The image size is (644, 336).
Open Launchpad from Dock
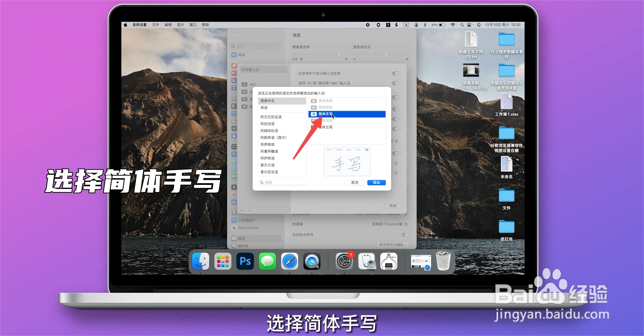click(223, 261)
